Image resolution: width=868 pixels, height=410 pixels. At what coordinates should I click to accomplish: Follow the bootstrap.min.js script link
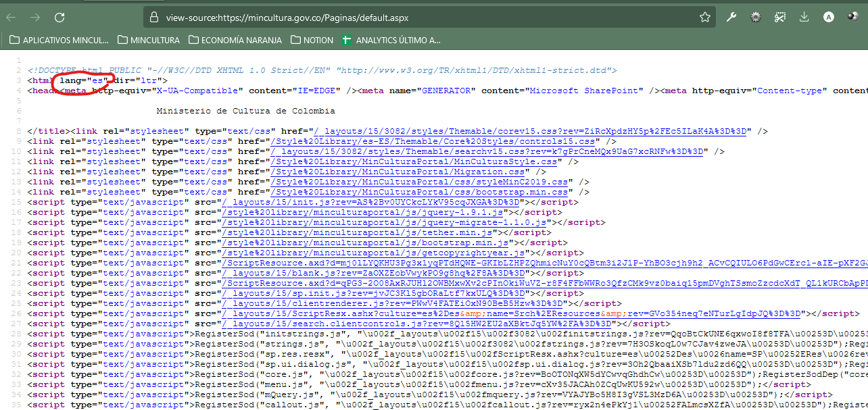364,242
